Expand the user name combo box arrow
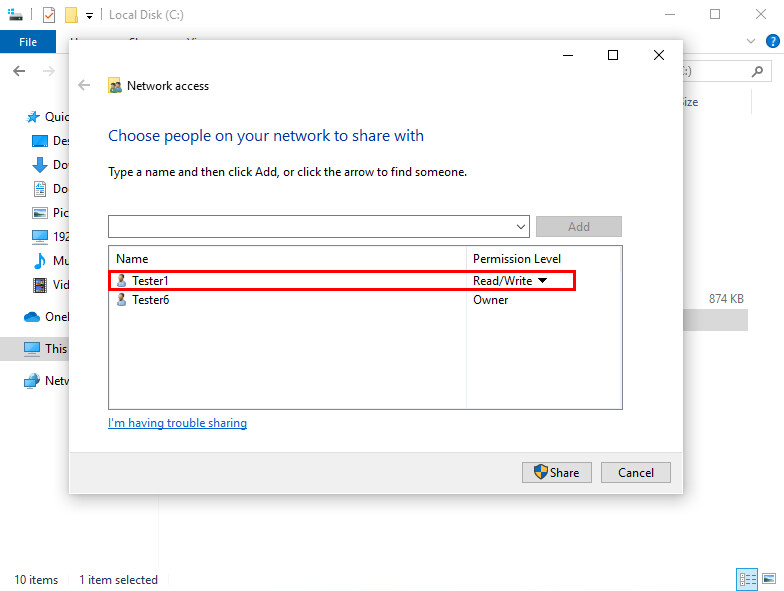The image size is (784, 591). click(520, 227)
